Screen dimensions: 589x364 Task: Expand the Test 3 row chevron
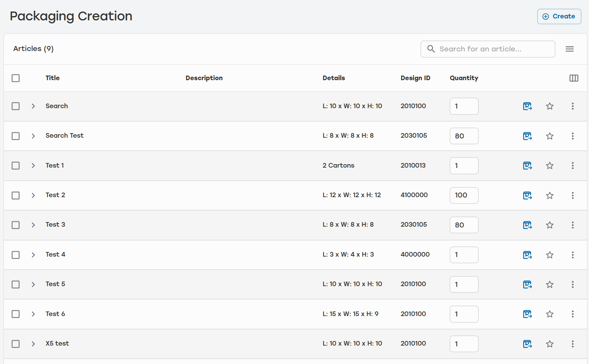(33, 225)
